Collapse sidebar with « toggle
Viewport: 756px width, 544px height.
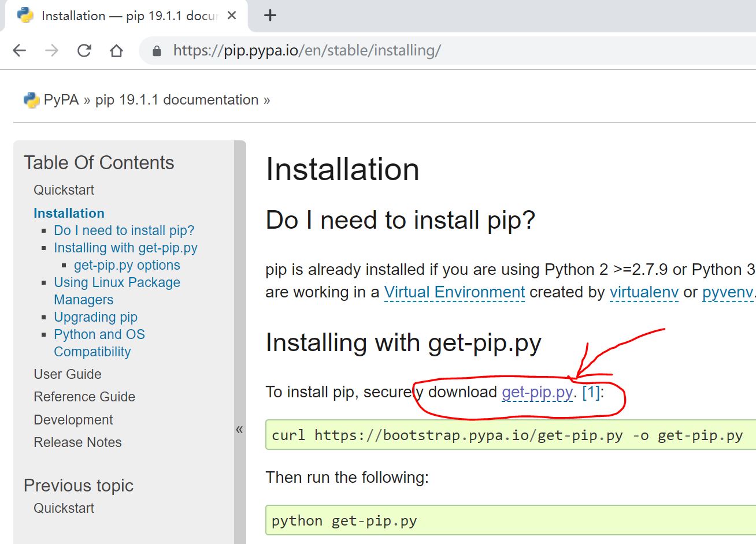239,429
